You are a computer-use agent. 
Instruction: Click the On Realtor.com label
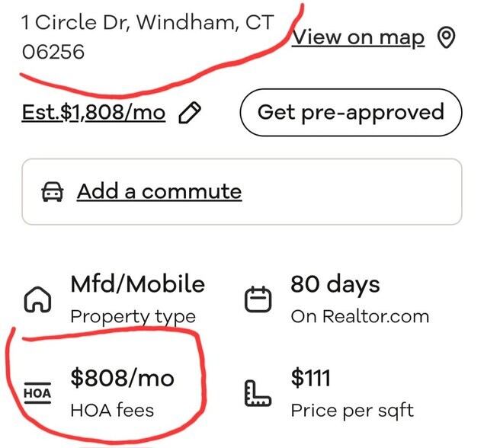pos(360,316)
